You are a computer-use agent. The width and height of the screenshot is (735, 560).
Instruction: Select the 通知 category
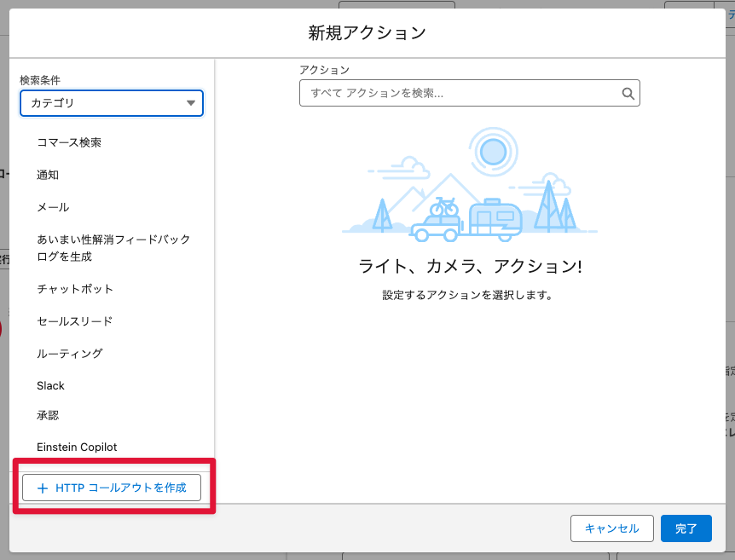pos(48,175)
